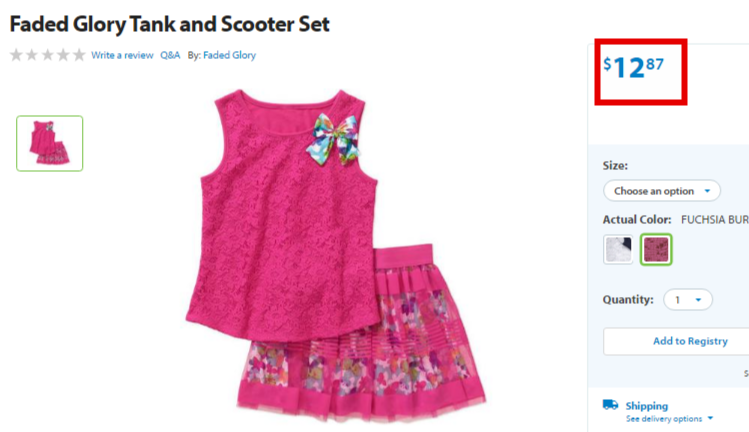Open the Choose an option size dropdown

pyautogui.click(x=662, y=191)
